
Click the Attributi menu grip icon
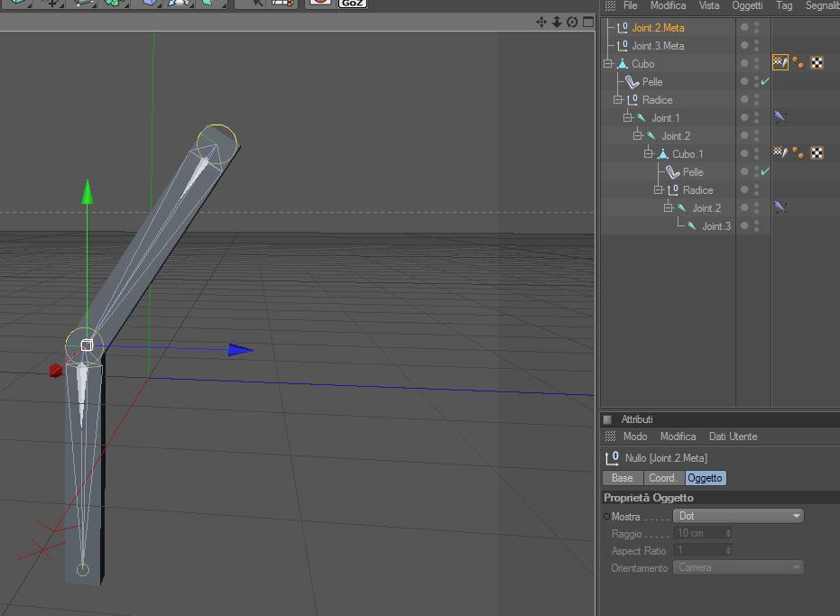click(610, 437)
